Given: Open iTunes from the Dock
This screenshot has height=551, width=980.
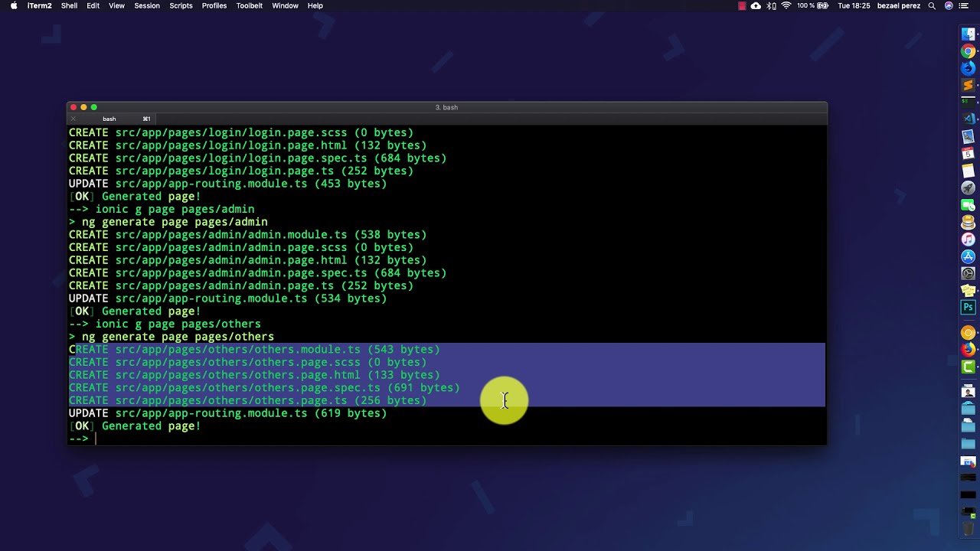Looking at the screenshot, I should click(x=969, y=240).
